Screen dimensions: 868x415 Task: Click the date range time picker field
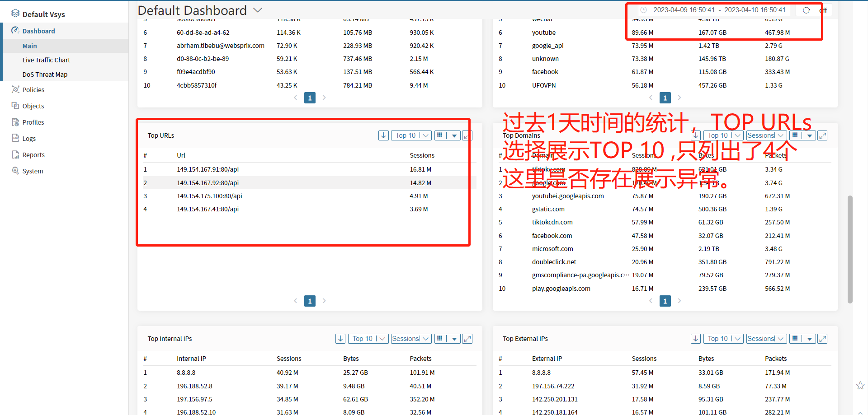719,10
